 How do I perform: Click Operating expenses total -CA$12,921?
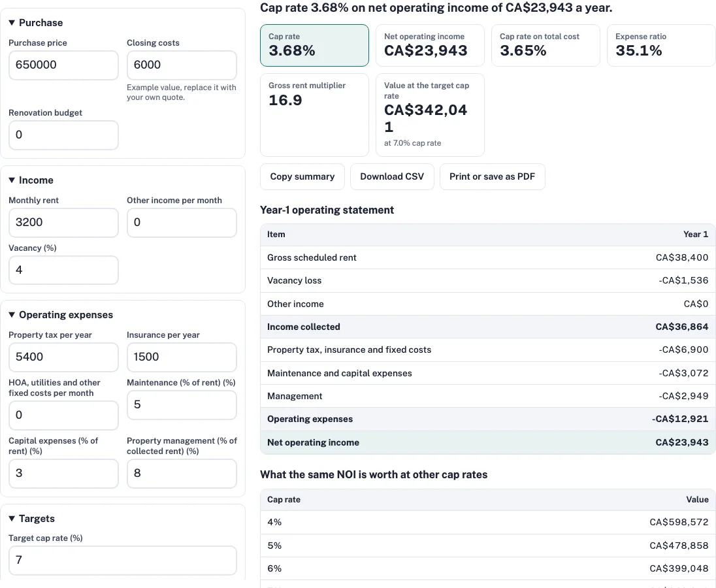point(680,419)
